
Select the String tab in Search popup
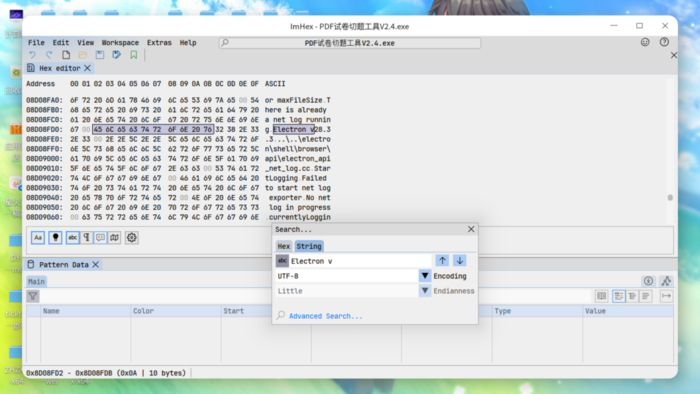[309, 246]
